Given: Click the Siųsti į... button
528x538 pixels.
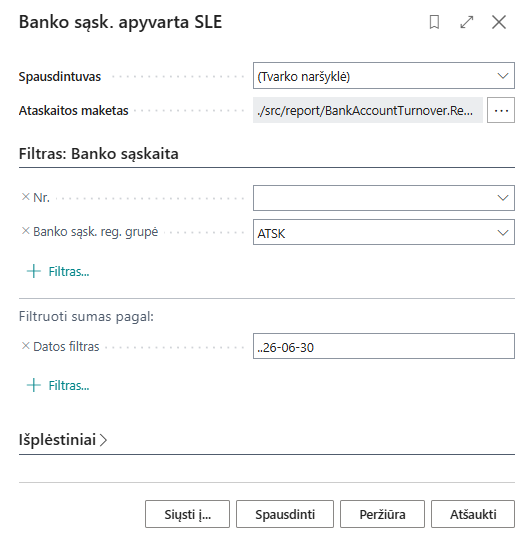Looking at the screenshot, I should coord(187,514).
